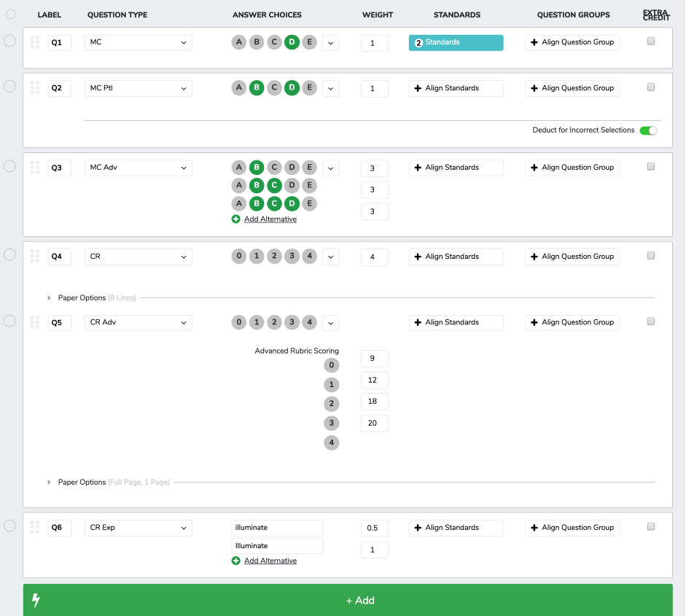Image resolution: width=686 pixels, height=616 pixels.
Task: Click the drag handle icon next to Q6
Action: [34, 527]
